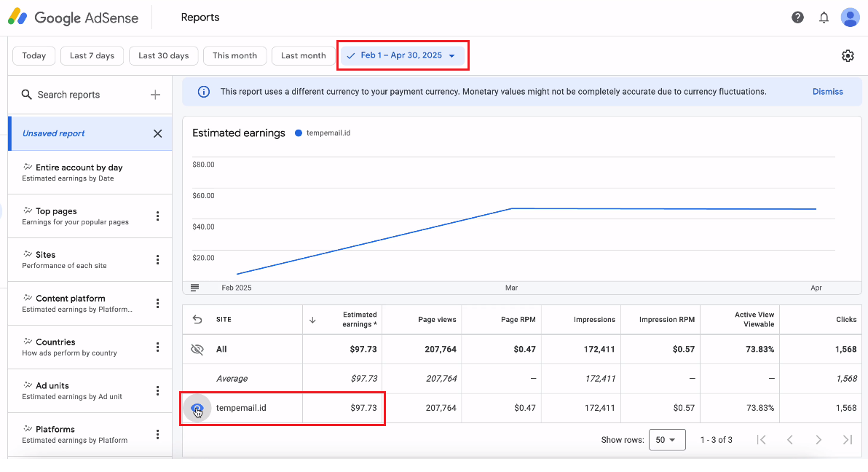Go to the last results page
Screen dimensions: 868x472
[847, 440]
